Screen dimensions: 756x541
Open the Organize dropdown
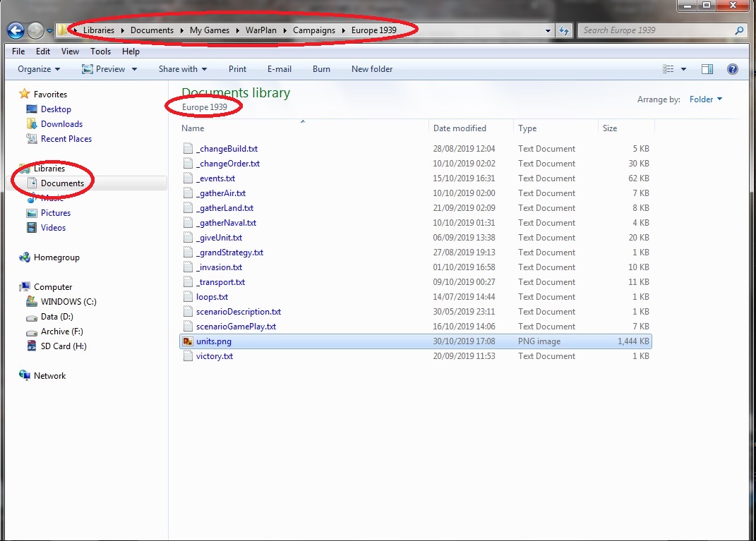[x=39, y=69]
